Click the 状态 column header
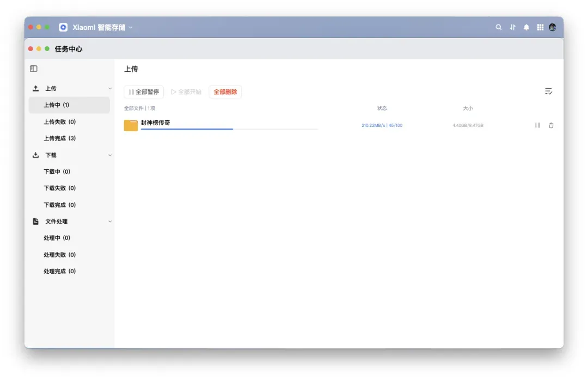The image size is (588, 381). click(382, 108)
